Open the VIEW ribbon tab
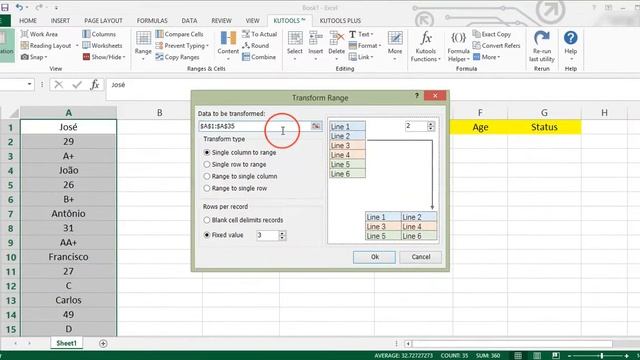Image resolution: width=640 pixels, height=360 pixels. point(252,20)
